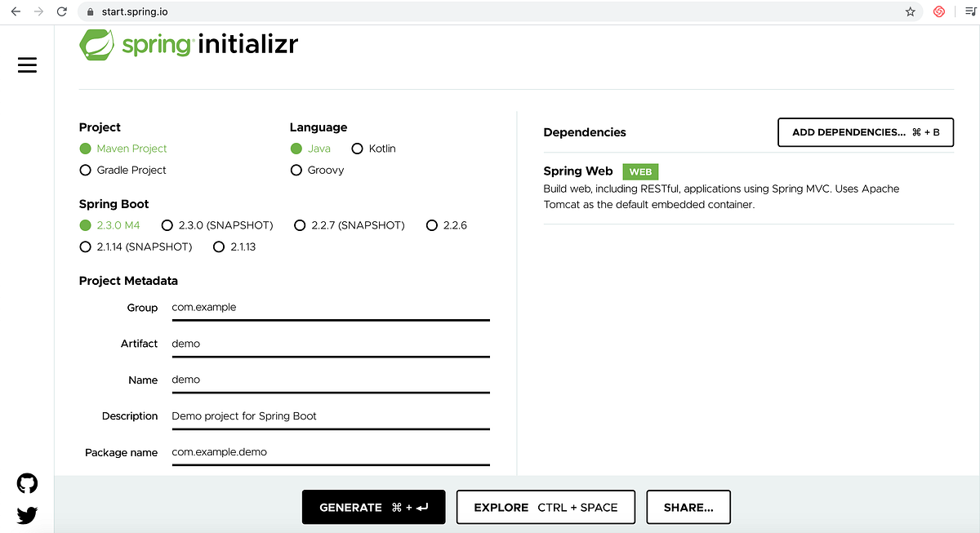Select the Groovy language option
Viewport: 980px width, 533px height.
coord(296,170)
